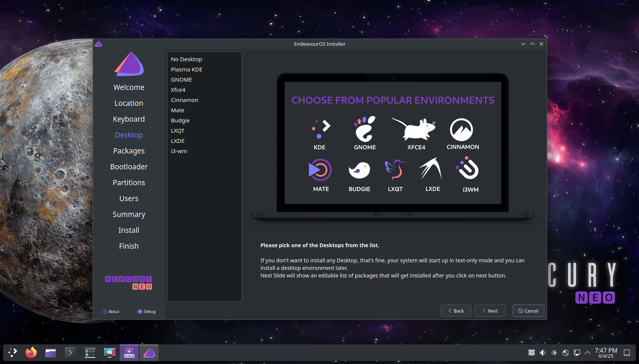This screenshot has width=639, height=364.
Task: Click the Next button
Action: click(490, 311)
